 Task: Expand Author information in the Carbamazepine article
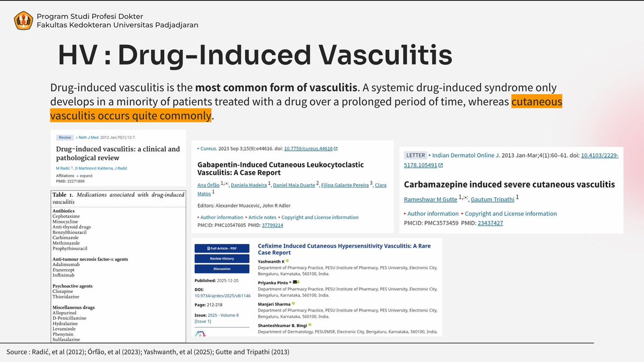click(432, 213)
